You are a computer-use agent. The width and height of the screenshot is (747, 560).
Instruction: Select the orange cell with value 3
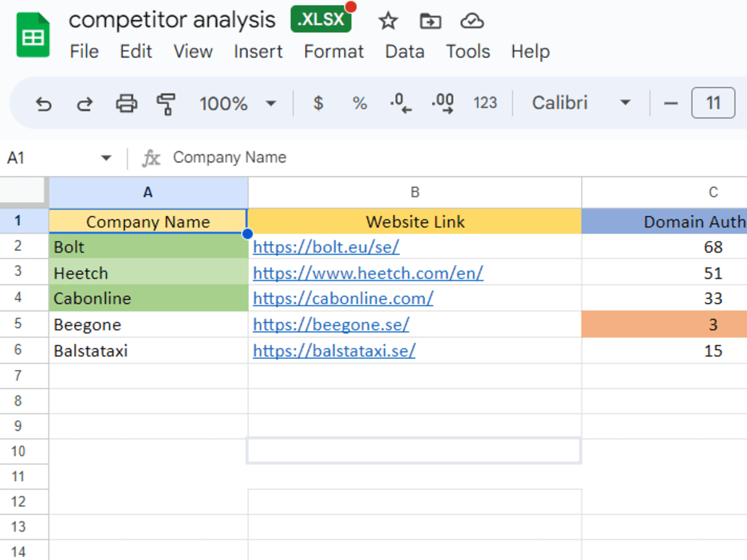click(x=665, y=325)
